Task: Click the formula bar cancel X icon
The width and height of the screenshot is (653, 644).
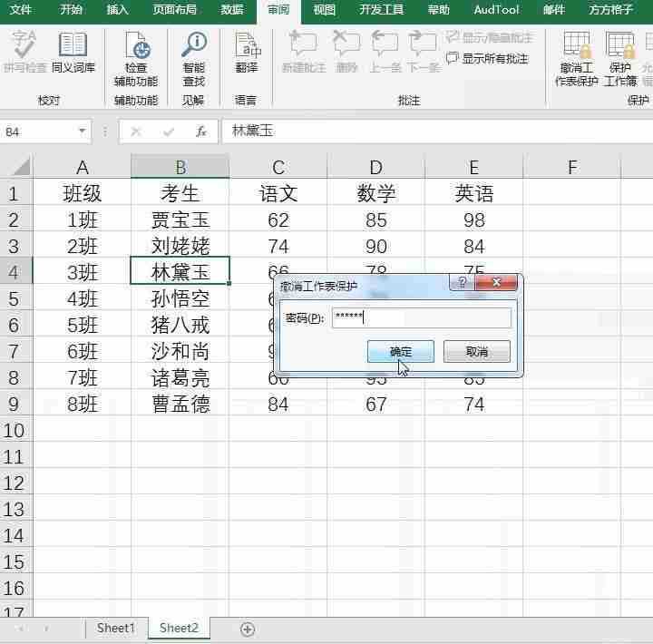Action: click(x=135, y=132)
